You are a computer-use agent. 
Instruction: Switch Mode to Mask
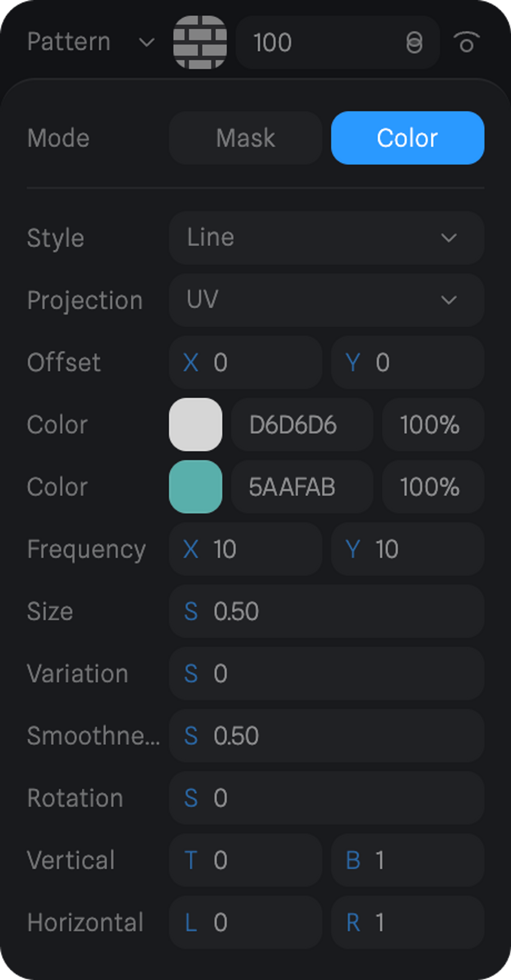point(246,138)
